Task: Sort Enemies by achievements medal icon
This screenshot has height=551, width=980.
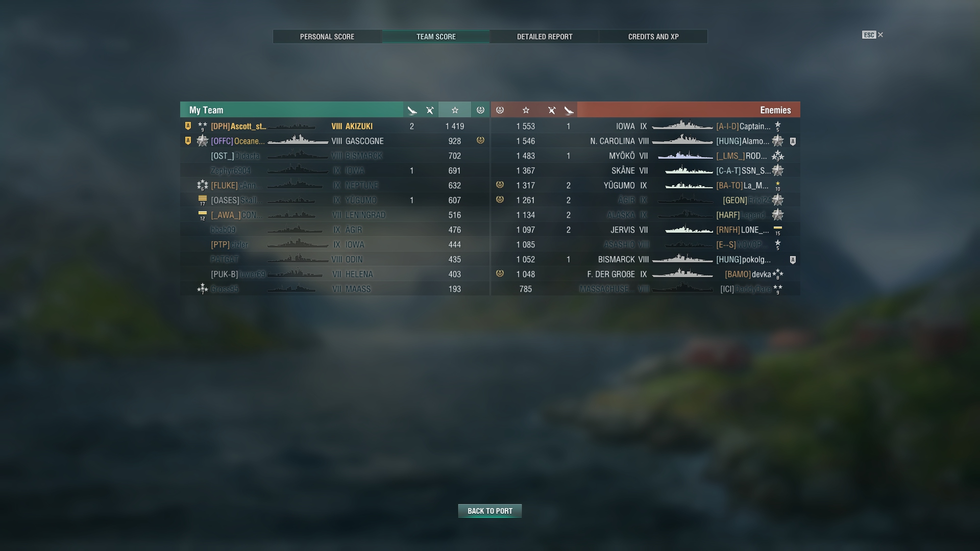Action: [500, 110]
